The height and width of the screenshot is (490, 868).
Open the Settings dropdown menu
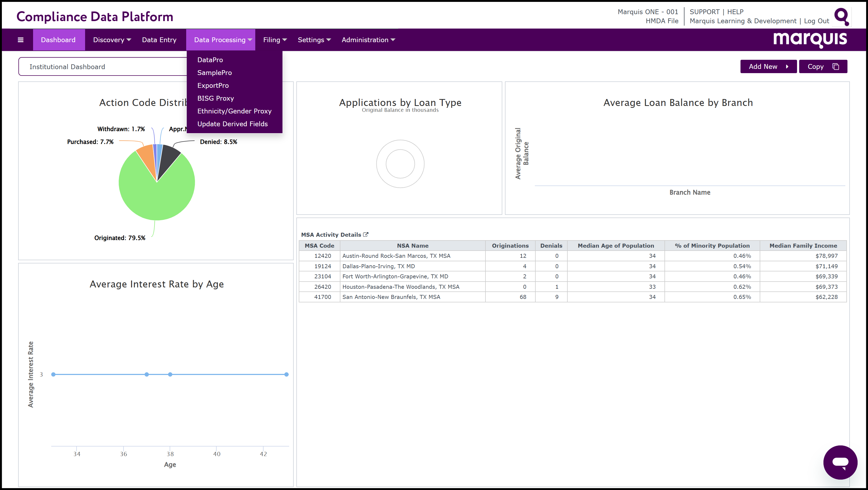(x=314, y=40)
